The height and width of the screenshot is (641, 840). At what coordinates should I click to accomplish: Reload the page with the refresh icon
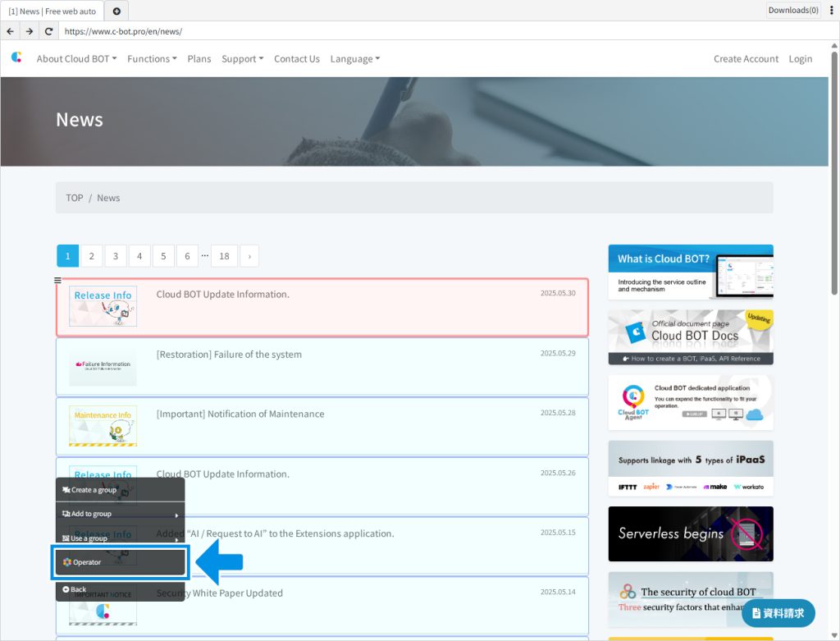(x=48, y=31)
